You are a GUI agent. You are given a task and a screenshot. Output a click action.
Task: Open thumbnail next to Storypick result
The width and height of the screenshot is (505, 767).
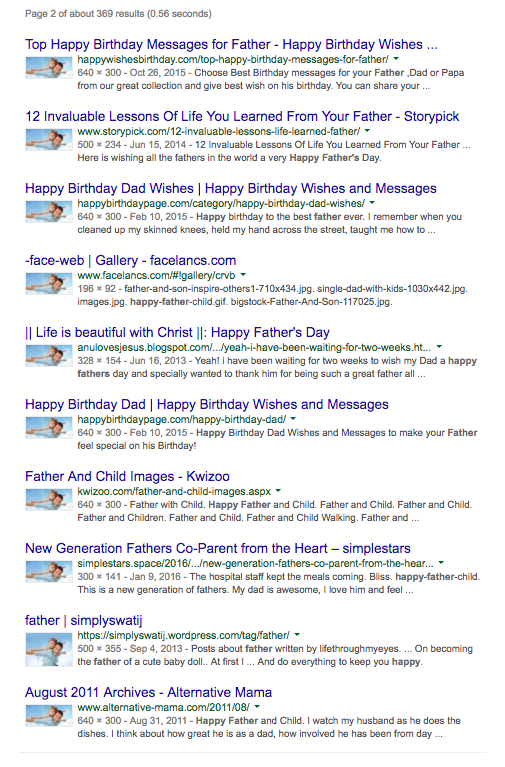point(49,139)
